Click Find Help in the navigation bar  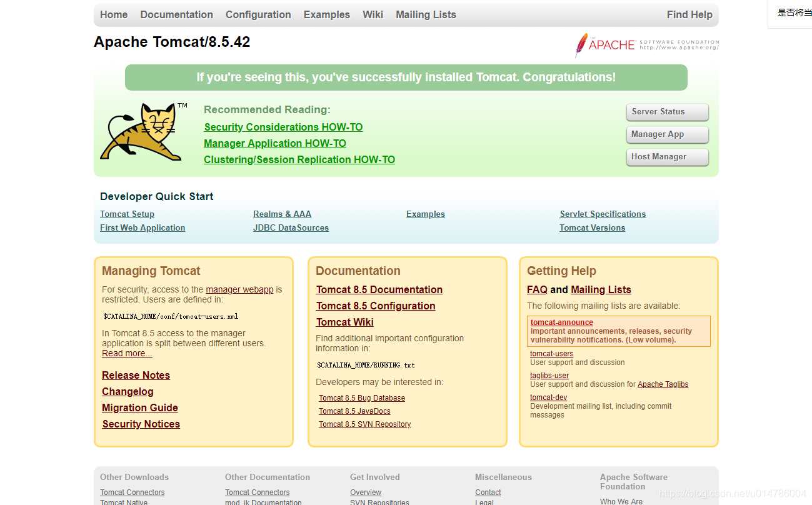(689, 14)
